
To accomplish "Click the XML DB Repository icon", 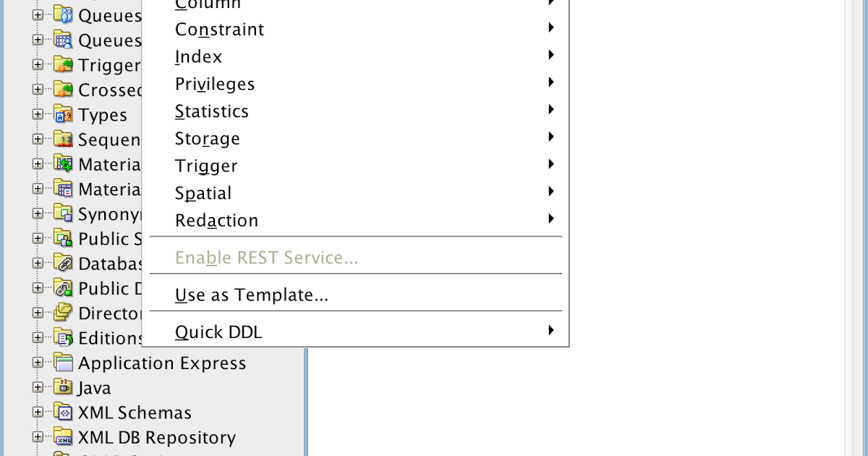I will pos(64,437).
